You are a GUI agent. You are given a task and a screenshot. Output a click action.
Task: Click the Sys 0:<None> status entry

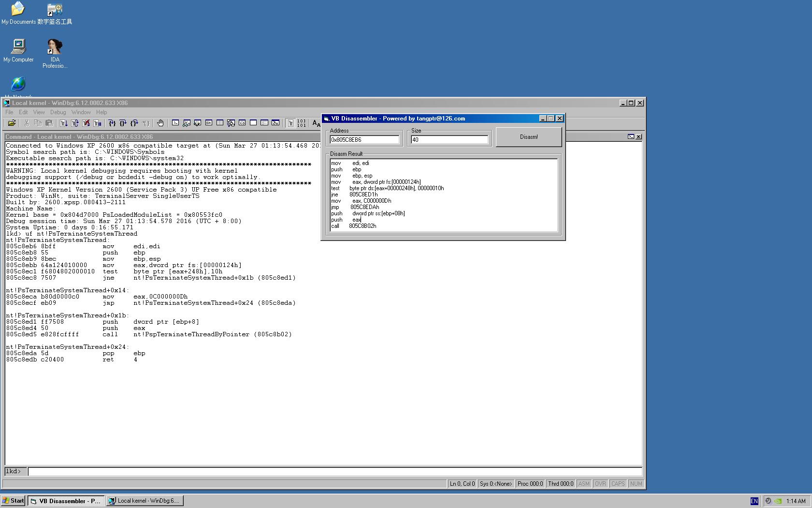click(496, 484)
